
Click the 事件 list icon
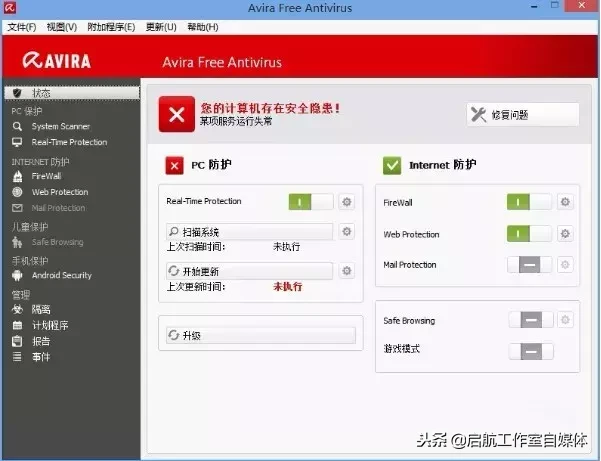(x=17, y=357)
